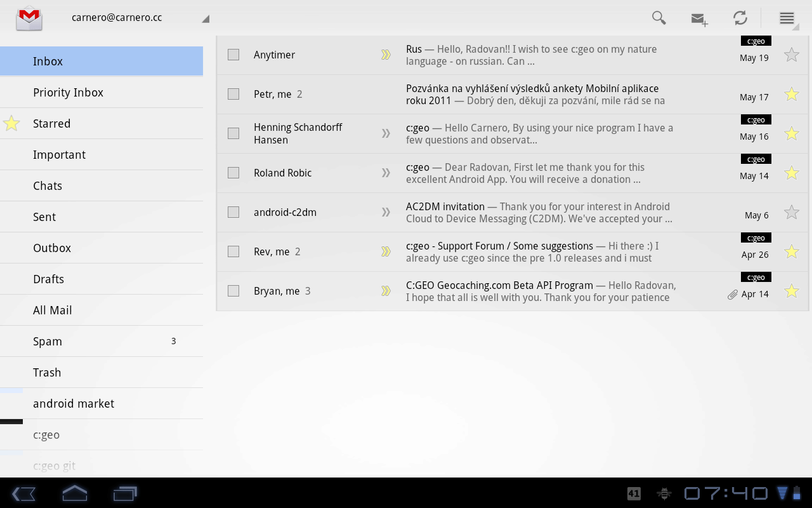The height and width of the screenshot is (508, 812).
Task: Unstar the Rev, me message
Action: coord(791,251)
